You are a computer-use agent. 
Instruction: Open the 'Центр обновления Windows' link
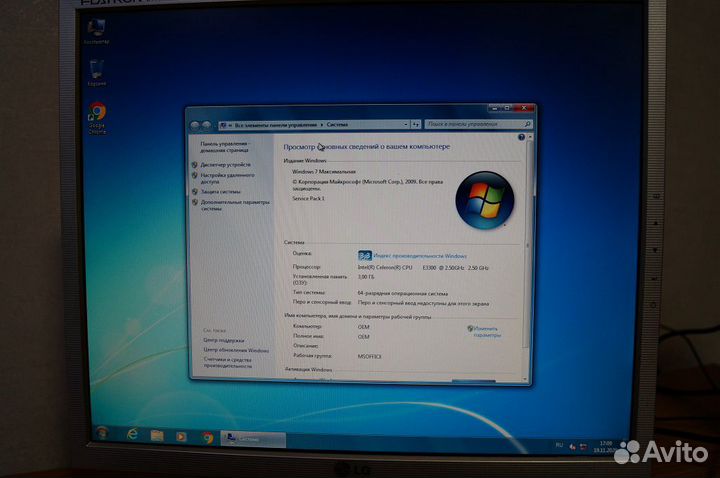pos(236,350)
